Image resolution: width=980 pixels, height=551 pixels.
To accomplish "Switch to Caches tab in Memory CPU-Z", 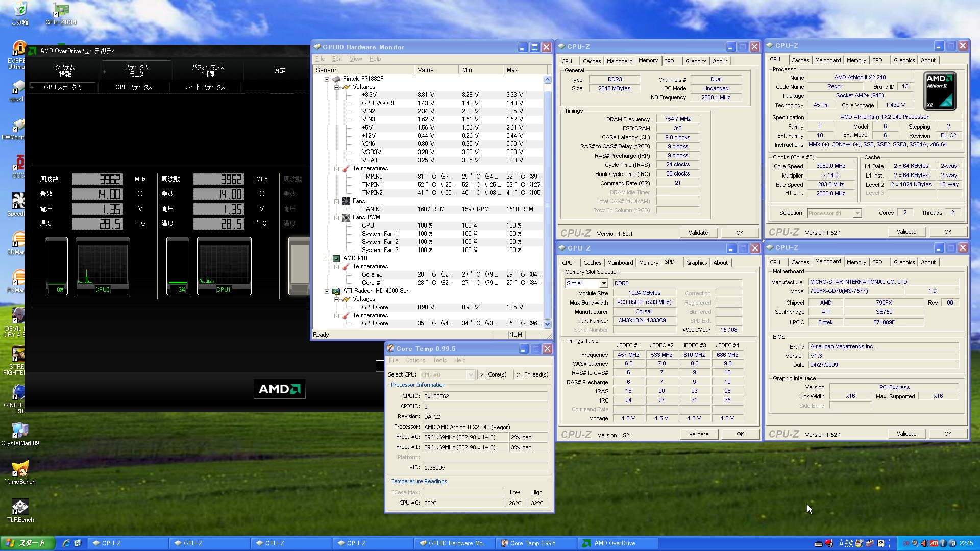I will (x=592, y=61).
